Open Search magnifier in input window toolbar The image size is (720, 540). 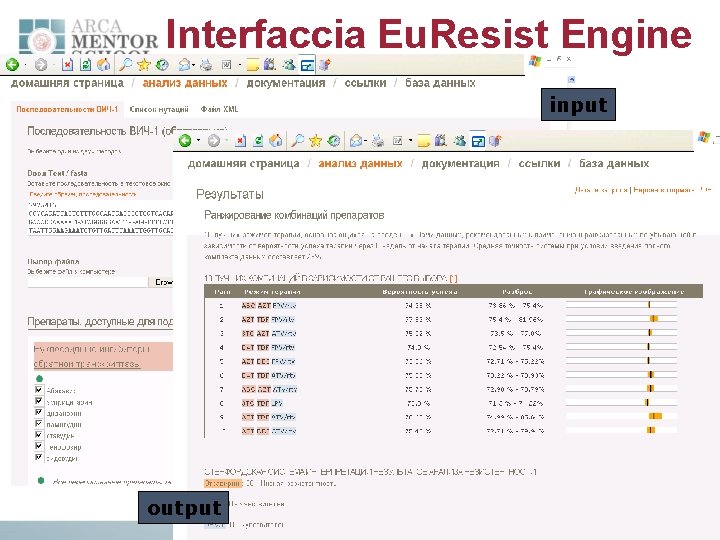pos(125,65)
